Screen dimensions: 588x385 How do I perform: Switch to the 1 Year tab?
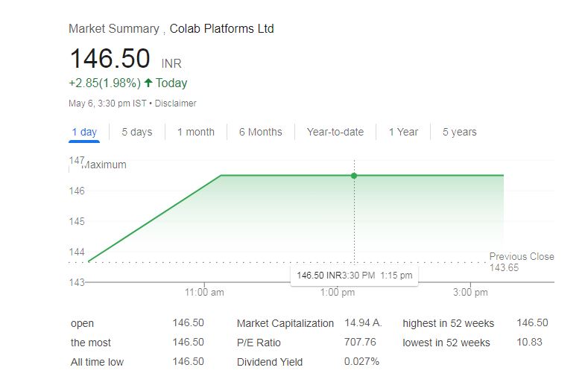point(403,132)
